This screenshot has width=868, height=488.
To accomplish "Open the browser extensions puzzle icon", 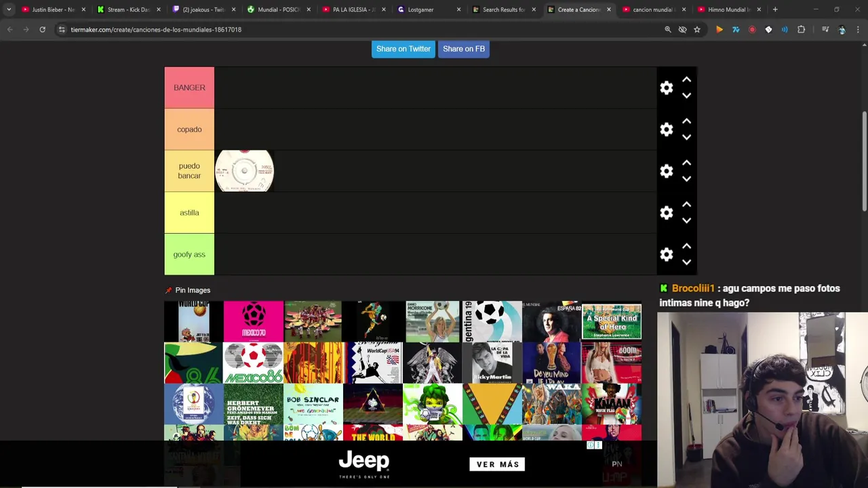I will [801, 30].
